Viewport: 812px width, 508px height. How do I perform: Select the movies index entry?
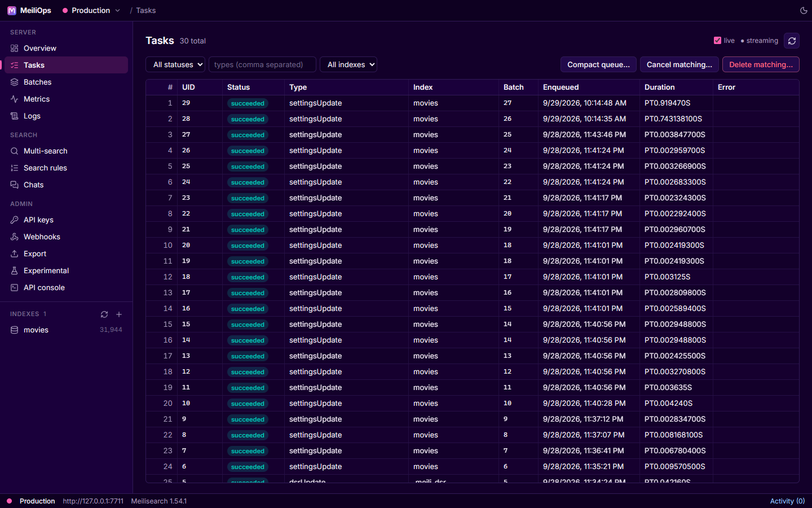click(67, 330)
